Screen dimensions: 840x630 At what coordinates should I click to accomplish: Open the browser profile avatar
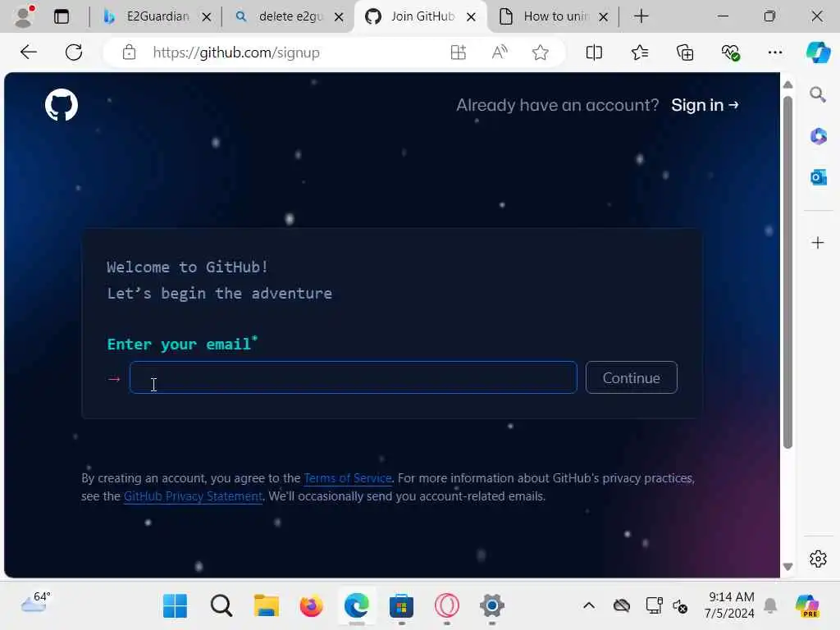(24, 16)
